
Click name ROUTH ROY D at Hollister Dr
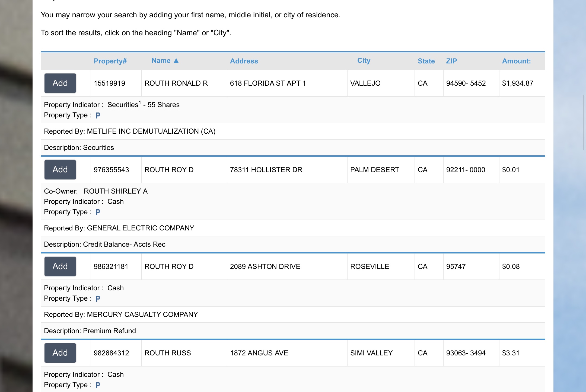coord(169,170)
